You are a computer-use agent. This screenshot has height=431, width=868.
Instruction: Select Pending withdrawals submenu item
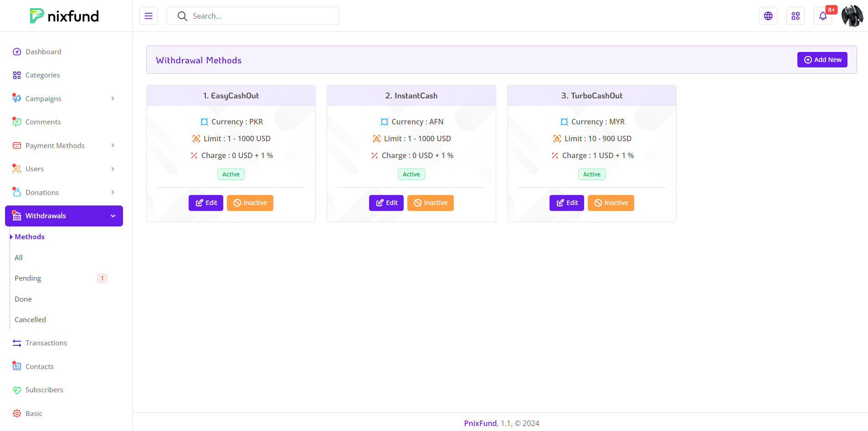click(x=28, y=278)
